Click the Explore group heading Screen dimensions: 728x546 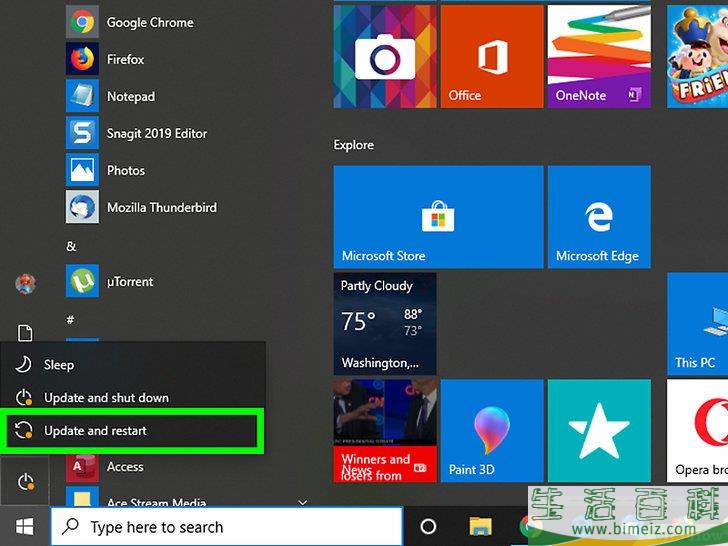[354, 145]
